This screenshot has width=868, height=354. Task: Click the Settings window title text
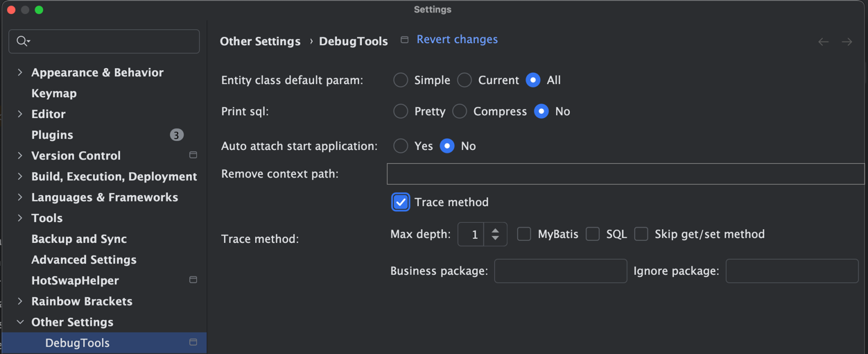[433, 10]
